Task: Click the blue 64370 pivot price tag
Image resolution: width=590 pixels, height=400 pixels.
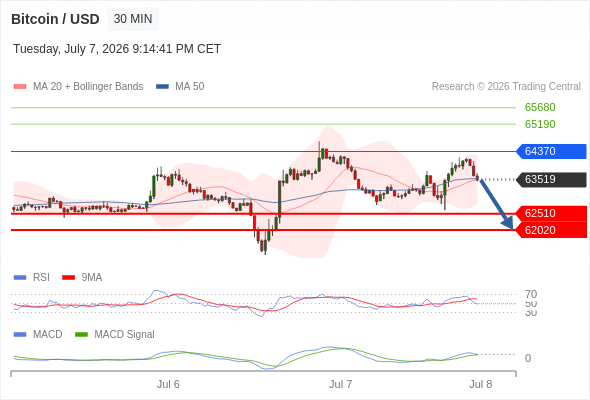Action: [x=551, y=151]
